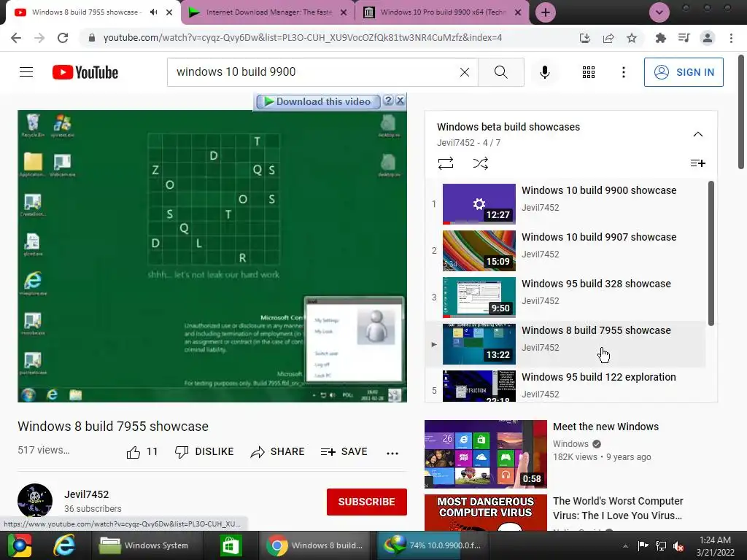Open Chrome three-dot menu
This screenshot has width=747, height=560.
[731, 38]
